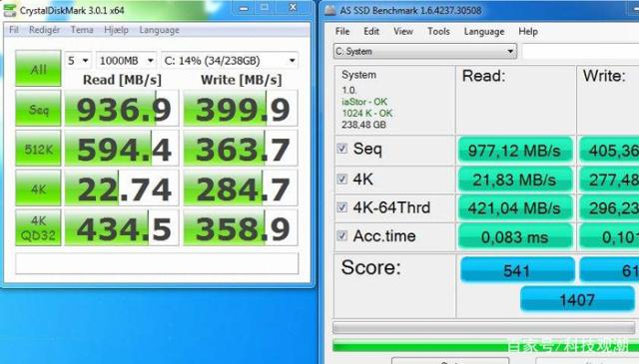Start the 4K test in CrystalDiskMark

(38, 187)
